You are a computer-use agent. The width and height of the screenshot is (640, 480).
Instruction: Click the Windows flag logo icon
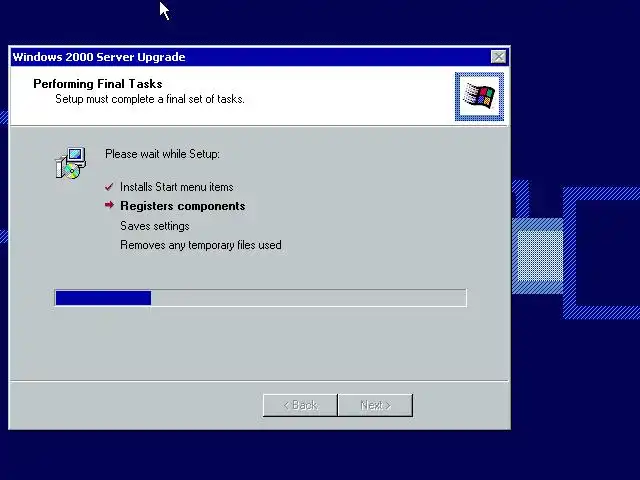(479, 97)
